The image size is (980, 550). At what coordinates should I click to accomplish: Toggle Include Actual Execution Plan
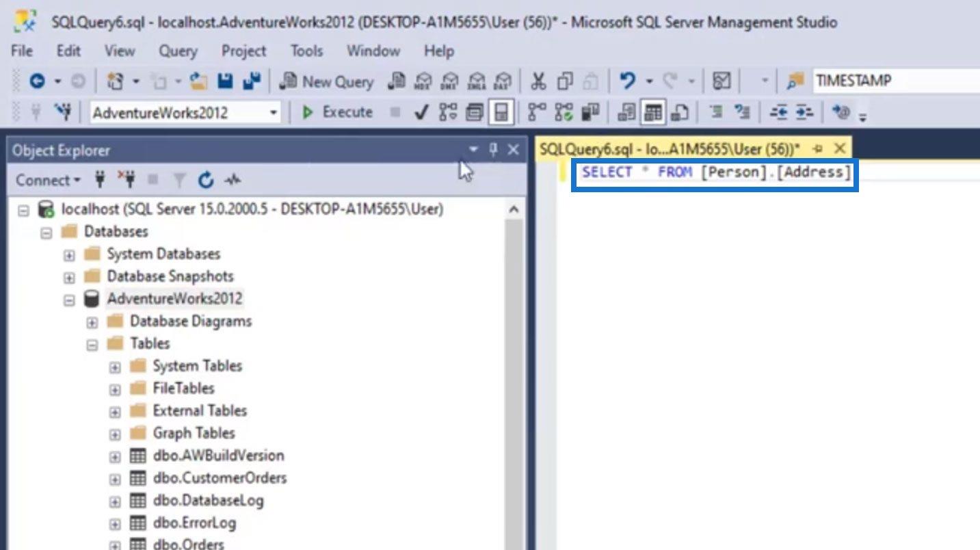[x=538, y=112]
